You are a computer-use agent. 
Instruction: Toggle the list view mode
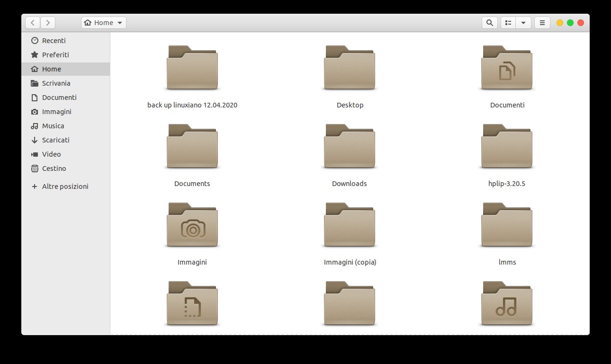pos(508,22)
